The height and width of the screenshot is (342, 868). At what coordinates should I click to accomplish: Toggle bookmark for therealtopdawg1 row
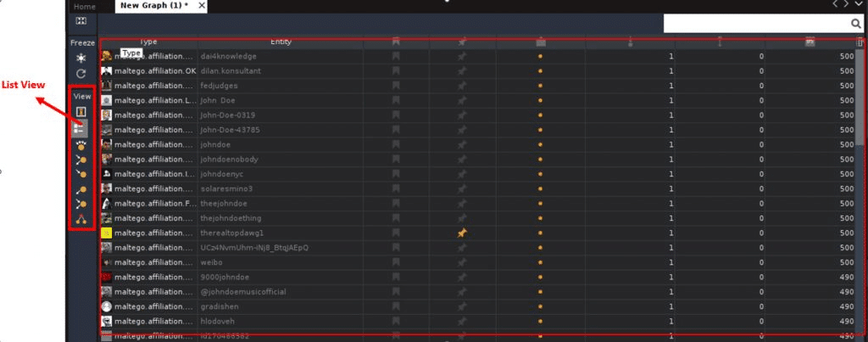coord(396,233)
